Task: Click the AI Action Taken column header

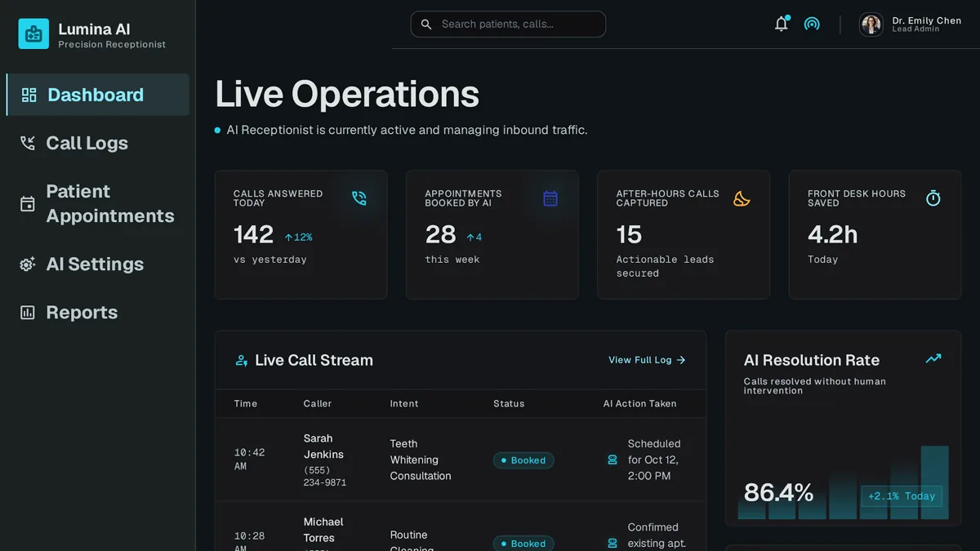Action: pyautogui.click(x=640, y=403)
